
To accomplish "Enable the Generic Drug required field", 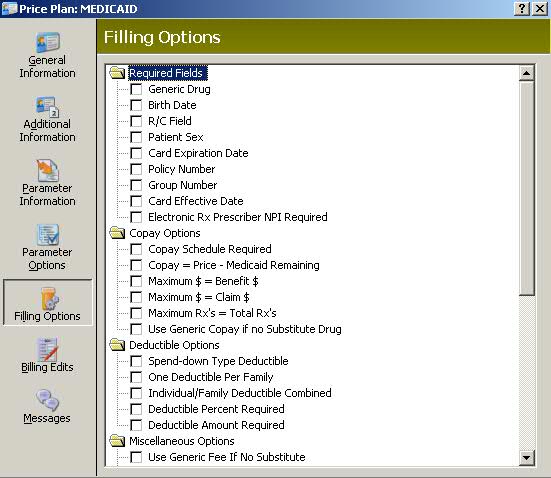I will (136, 89).
